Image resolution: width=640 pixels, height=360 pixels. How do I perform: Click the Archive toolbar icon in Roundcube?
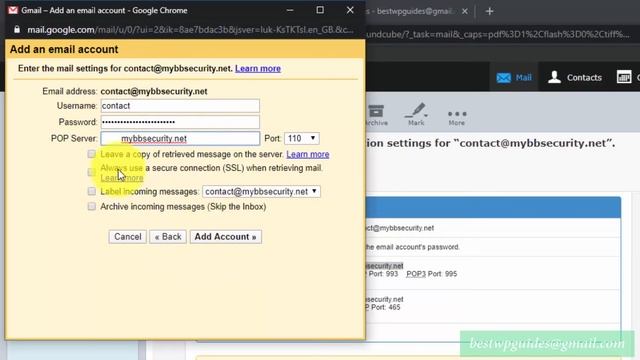click(376, 111)
